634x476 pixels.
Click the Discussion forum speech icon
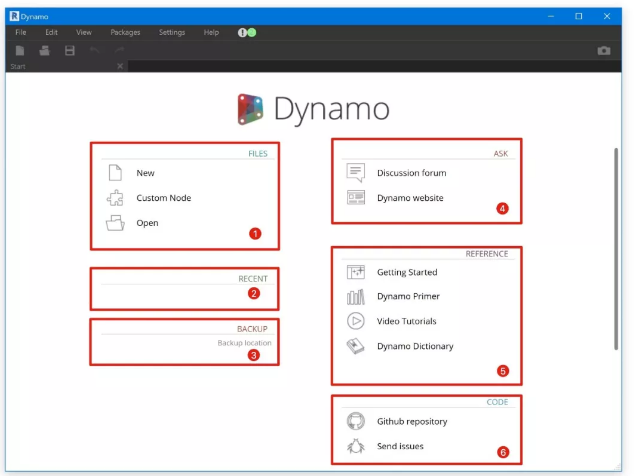[x=356, y=173]
